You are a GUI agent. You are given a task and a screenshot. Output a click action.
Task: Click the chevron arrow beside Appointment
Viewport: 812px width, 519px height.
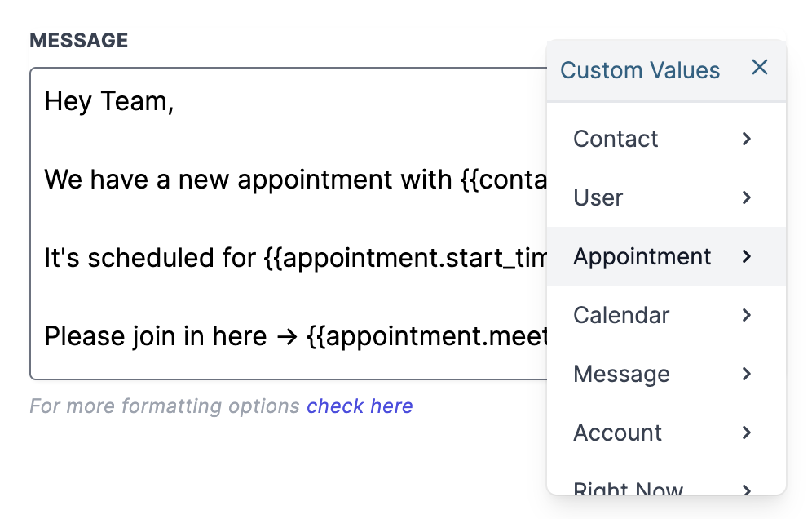point(746,257)
